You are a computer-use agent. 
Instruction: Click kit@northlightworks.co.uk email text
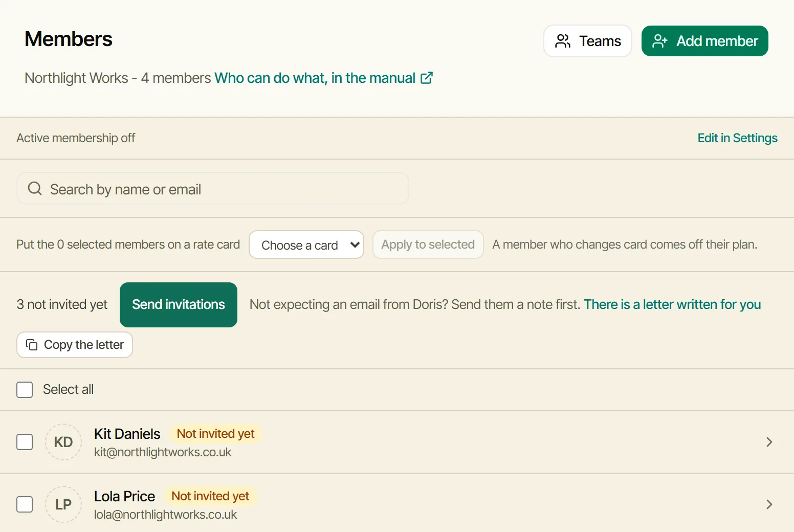163,452
